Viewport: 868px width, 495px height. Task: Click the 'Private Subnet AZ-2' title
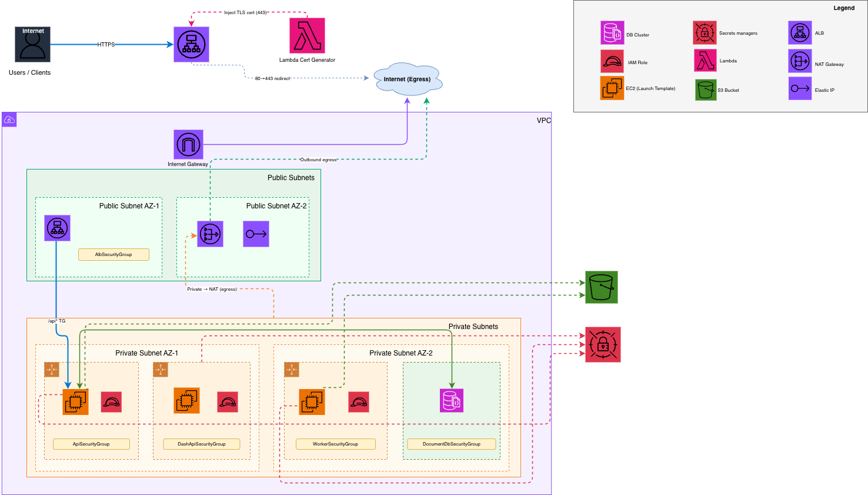tap(401, 353)
